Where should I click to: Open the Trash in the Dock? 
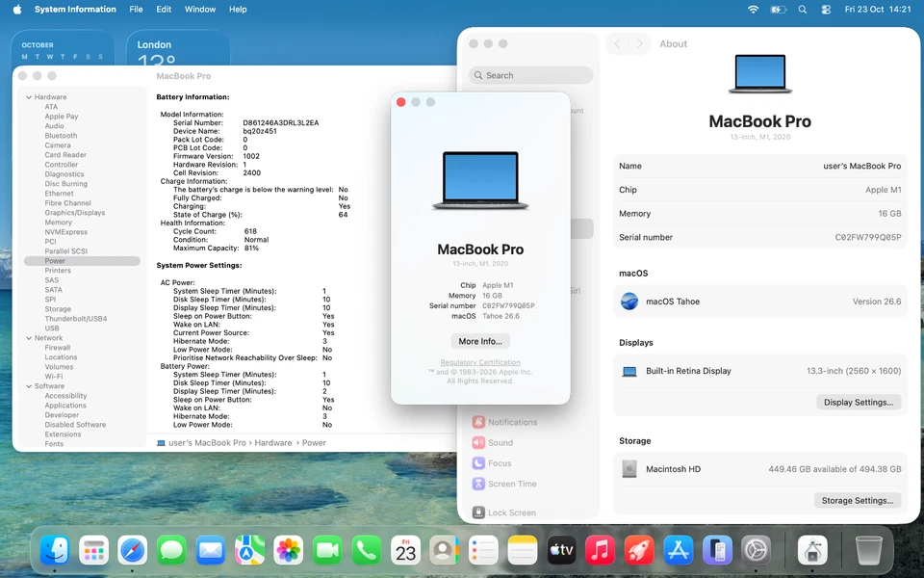coord(868,551)
